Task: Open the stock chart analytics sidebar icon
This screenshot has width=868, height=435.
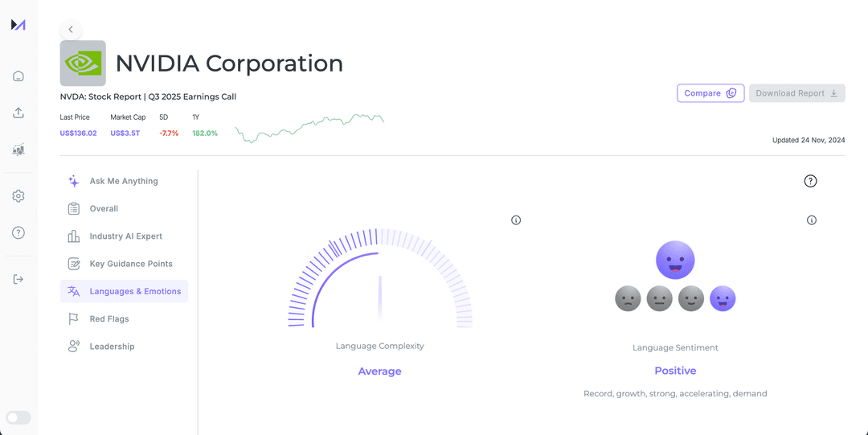Action: (x=18, y=150)
